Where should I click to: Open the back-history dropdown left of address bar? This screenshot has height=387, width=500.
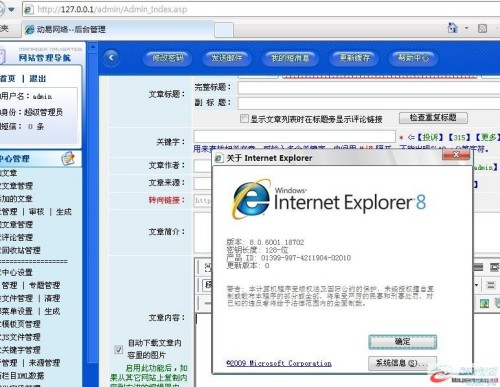pyautogui.click(x=11, y=9)
